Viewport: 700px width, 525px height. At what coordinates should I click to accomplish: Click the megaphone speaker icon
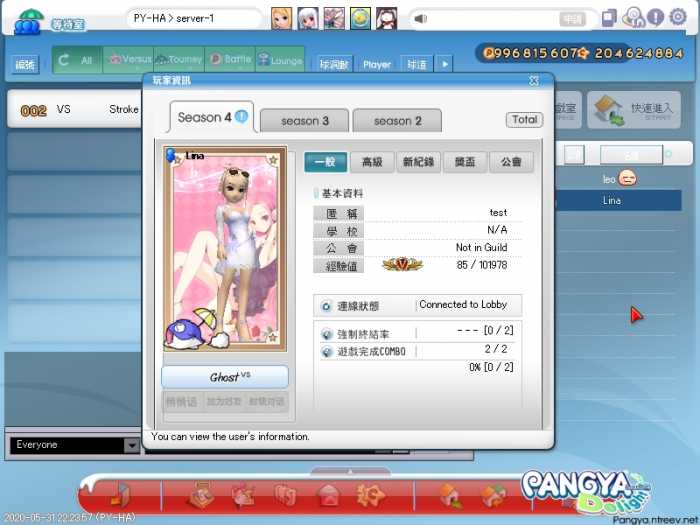click(x=421, y=19)
